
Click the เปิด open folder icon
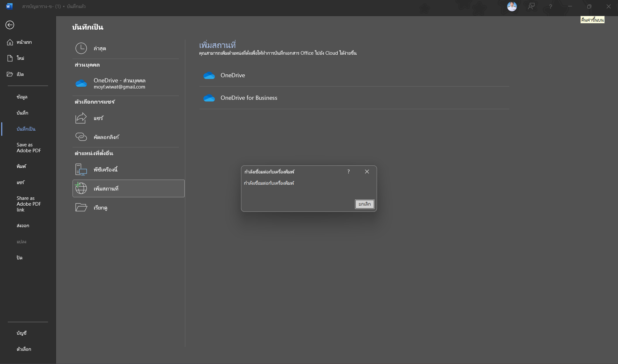pos(10,74)
